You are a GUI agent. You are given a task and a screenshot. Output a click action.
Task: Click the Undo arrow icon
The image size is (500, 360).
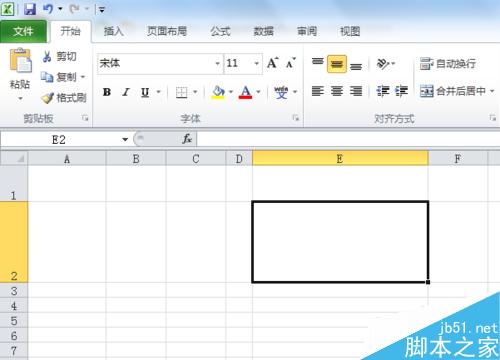pyautogui.click(x=48, y=9)
